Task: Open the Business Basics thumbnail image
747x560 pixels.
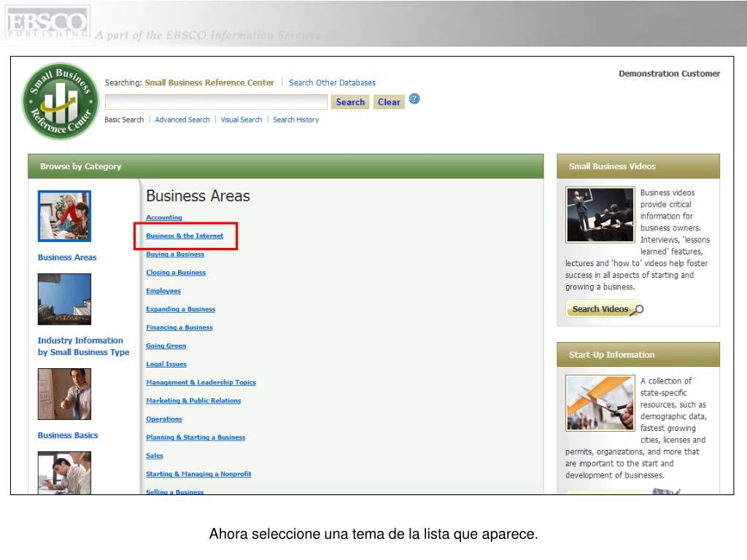Action: [64, 394]
